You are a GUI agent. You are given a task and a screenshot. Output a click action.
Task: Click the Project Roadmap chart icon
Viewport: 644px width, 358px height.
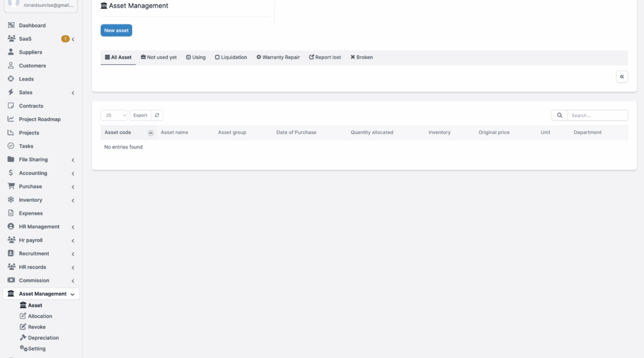11,119
